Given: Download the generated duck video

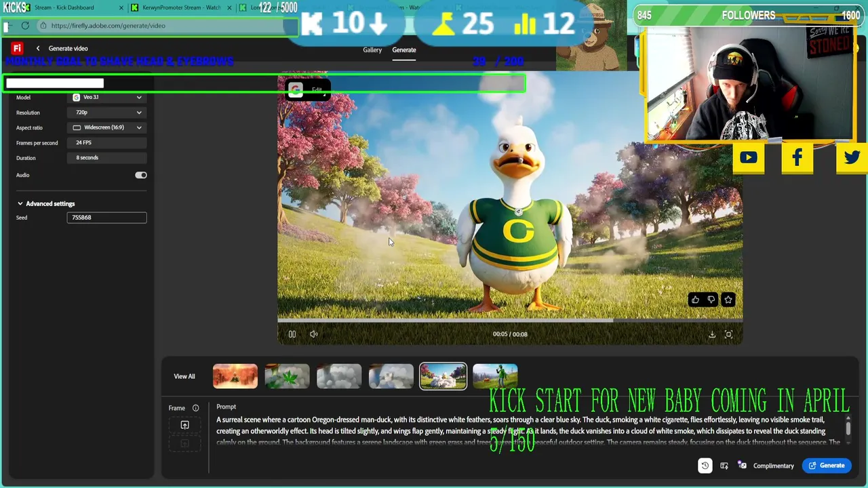Looking at the screenshot, I should click(712, 334).
